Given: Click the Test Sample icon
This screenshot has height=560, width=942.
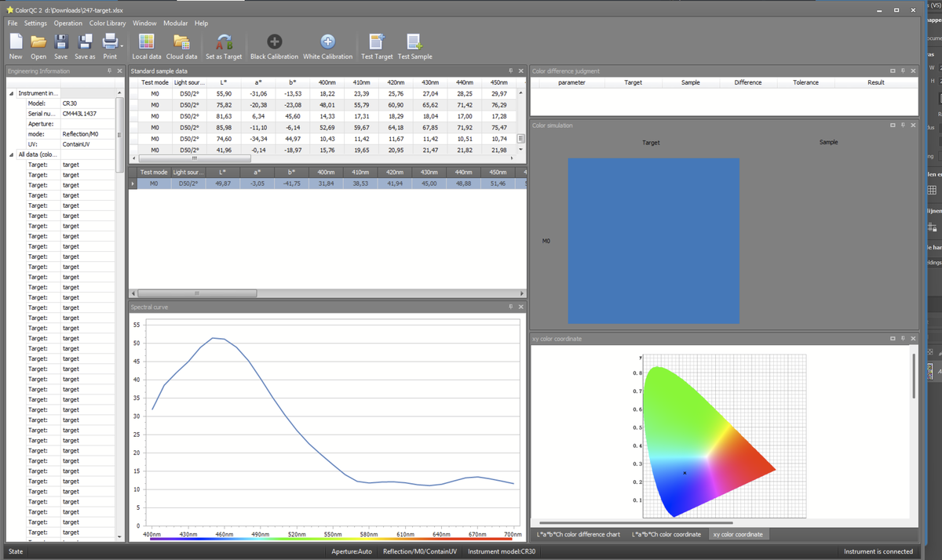Looking at the screenshot, I should pyautogui.click(x=414, y=42).
